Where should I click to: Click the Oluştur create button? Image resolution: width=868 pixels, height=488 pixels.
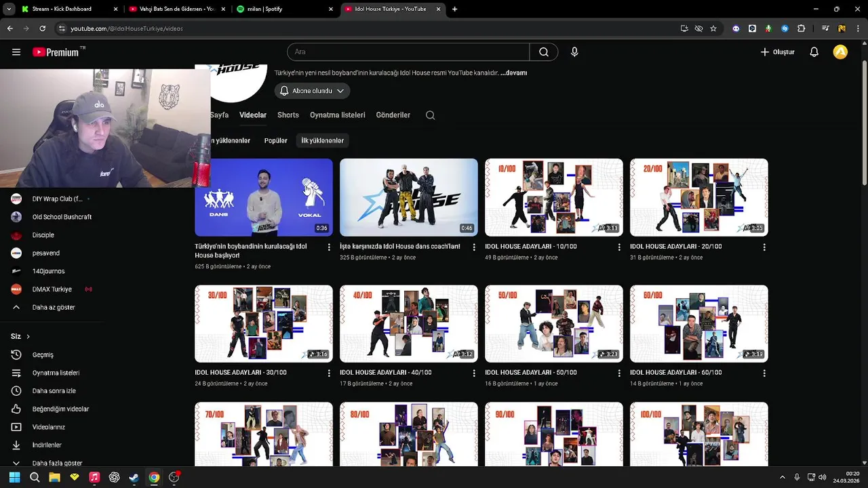coord(777,52)
